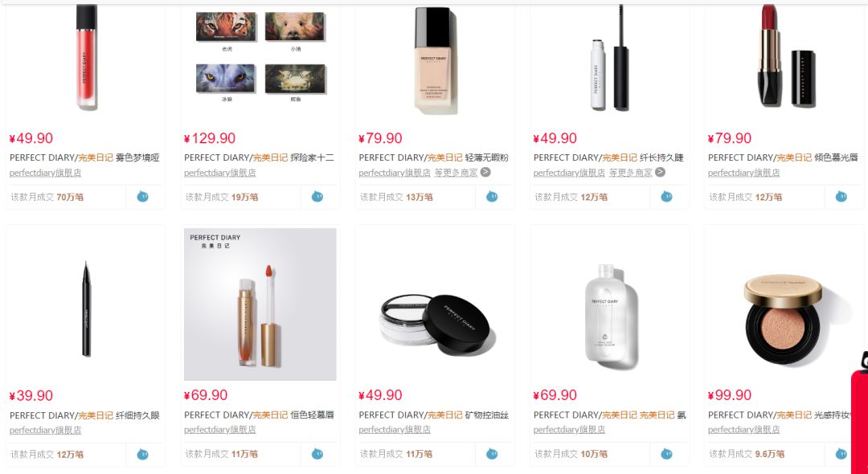868x474 pixels.
Task: Open seller chat for ¥39.90 eyeliner
Action: click(142, 454)
